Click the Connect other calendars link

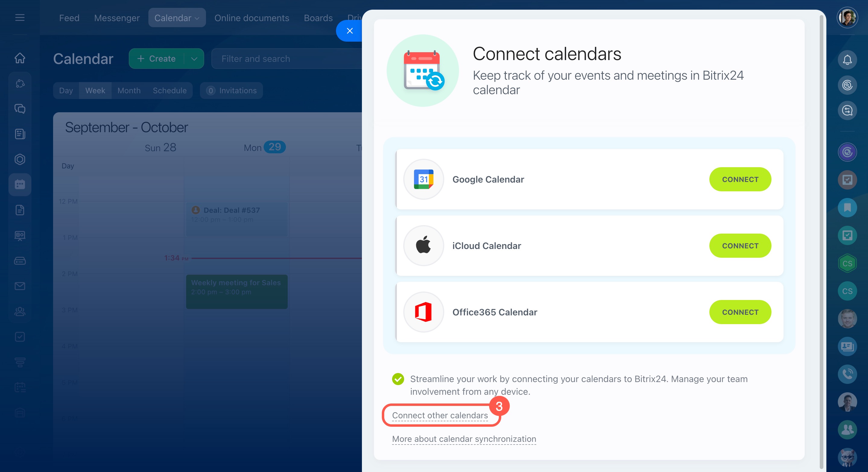[x=440, y=415]
